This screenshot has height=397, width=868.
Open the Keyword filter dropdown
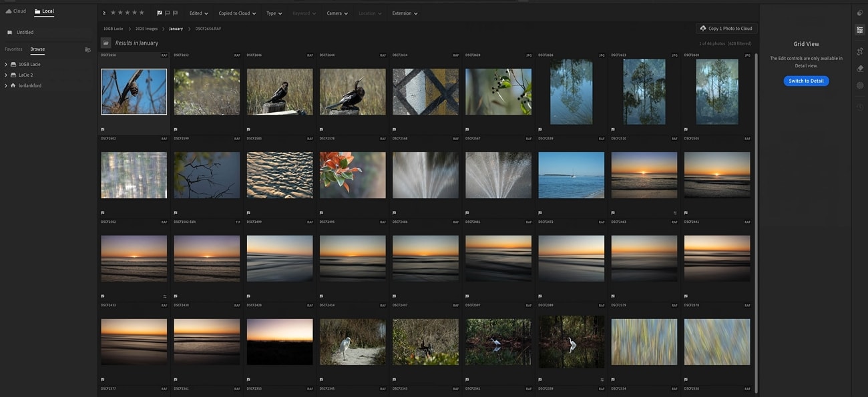point(304,13)
